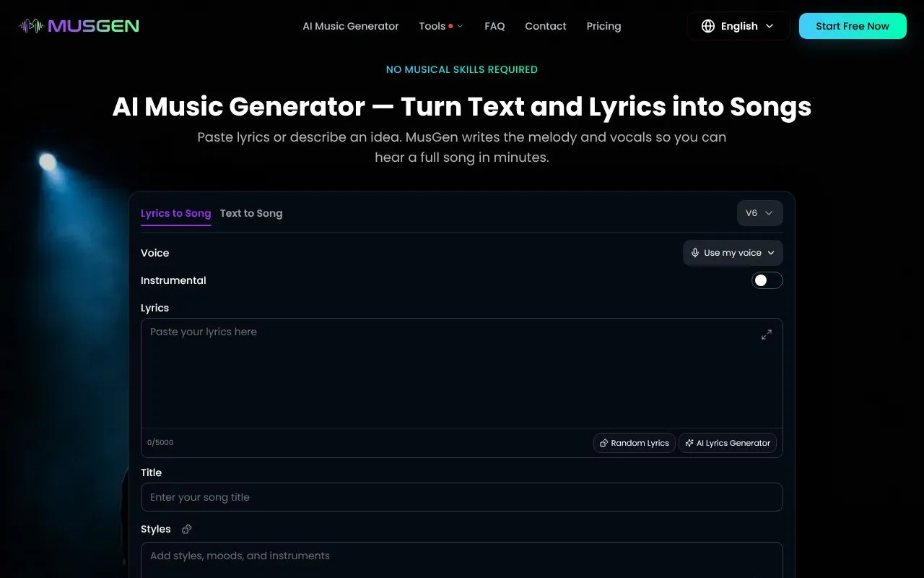Viewport: 924px width, 578px height.
Task: Go to the FAQ page
Action: pos(494,26)
